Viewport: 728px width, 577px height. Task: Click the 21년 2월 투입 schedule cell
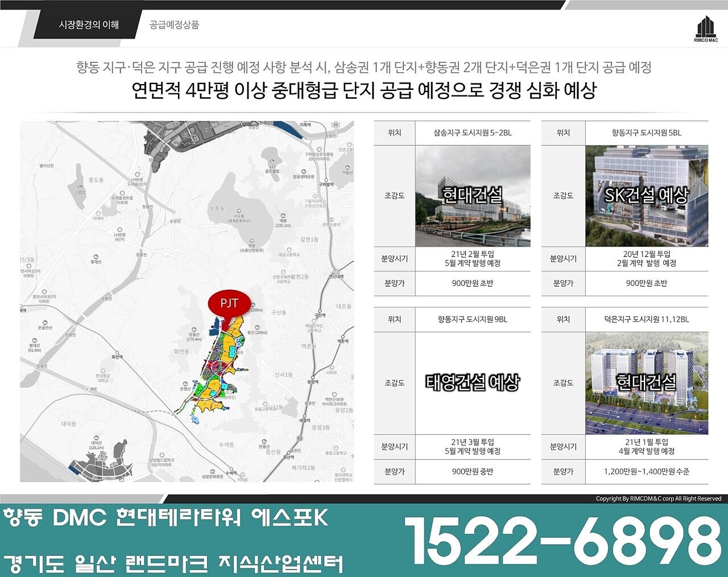473,259
